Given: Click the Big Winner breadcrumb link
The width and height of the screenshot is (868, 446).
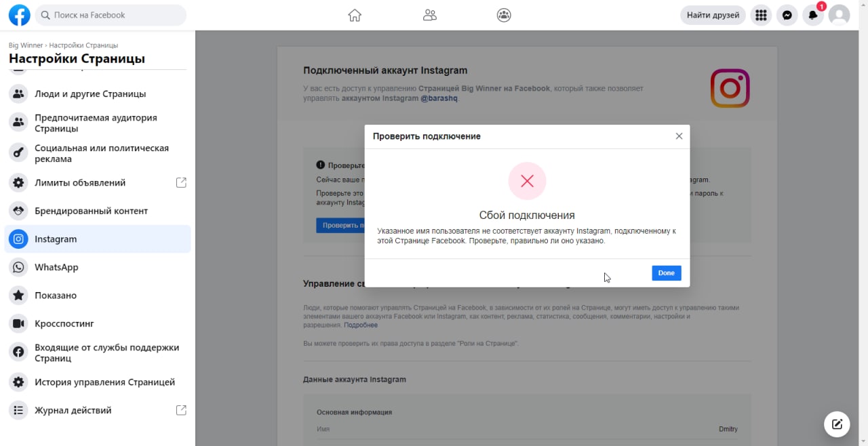Looking at the screenshot, I should (26, 45).
